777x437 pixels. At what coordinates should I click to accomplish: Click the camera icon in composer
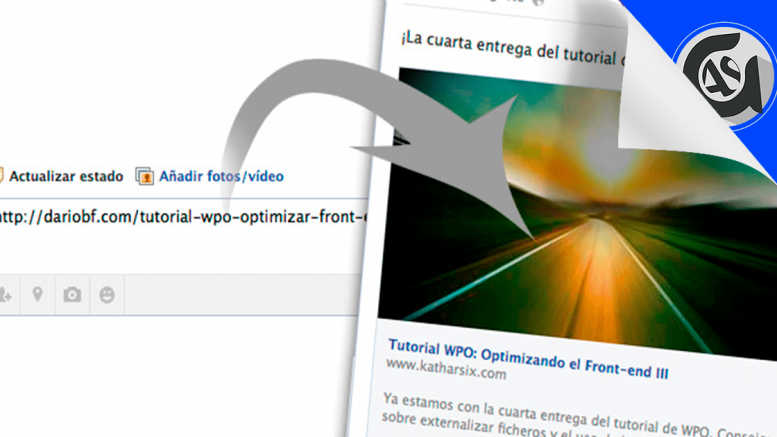coord(72,295)
